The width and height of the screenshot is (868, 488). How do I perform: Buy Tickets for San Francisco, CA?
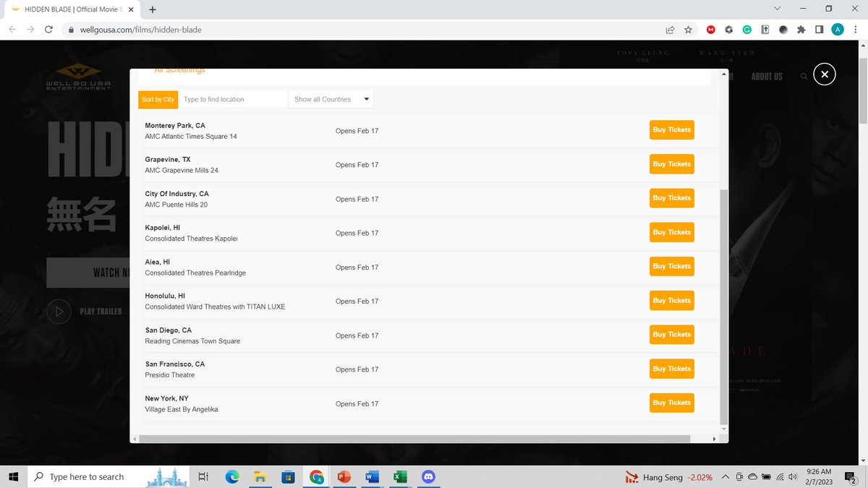click(672, 369)
